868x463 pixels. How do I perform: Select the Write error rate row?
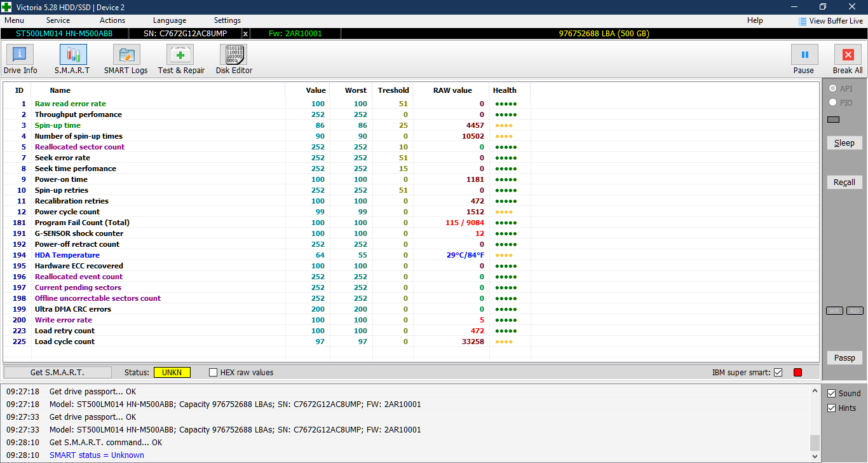410,320
